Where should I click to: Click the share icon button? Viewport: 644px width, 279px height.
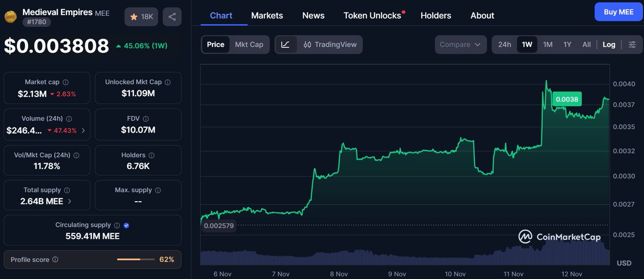pyautogui.click(x=172, y=17)
